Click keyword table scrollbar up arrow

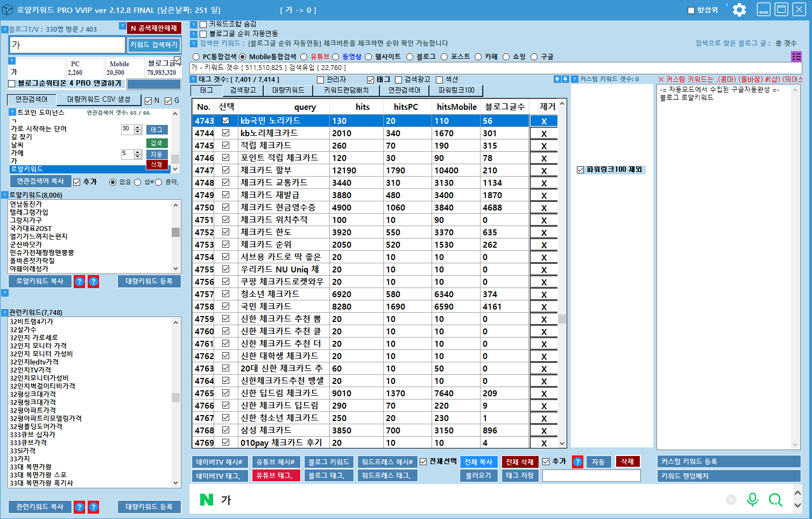[x=562, y=104]
